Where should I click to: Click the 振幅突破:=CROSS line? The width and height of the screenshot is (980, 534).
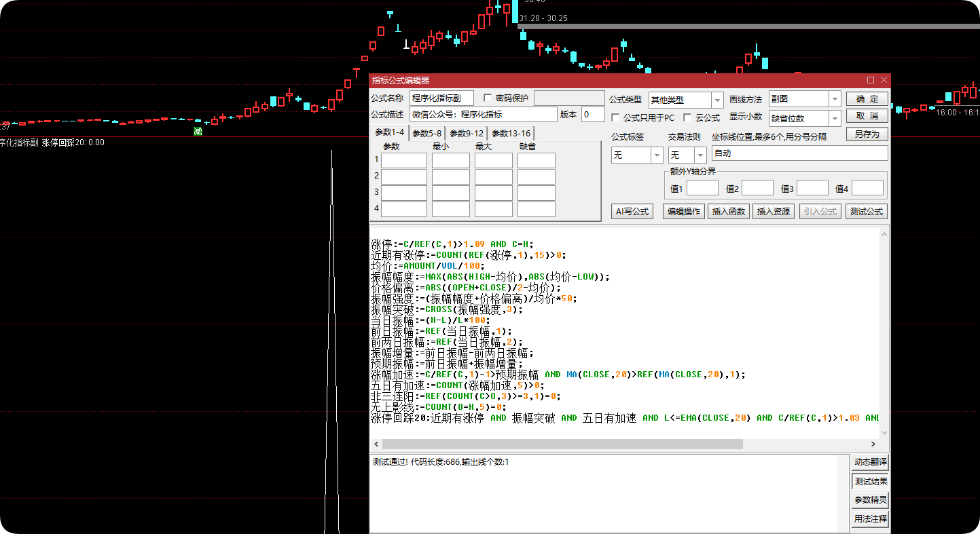(x=447, y=309)
